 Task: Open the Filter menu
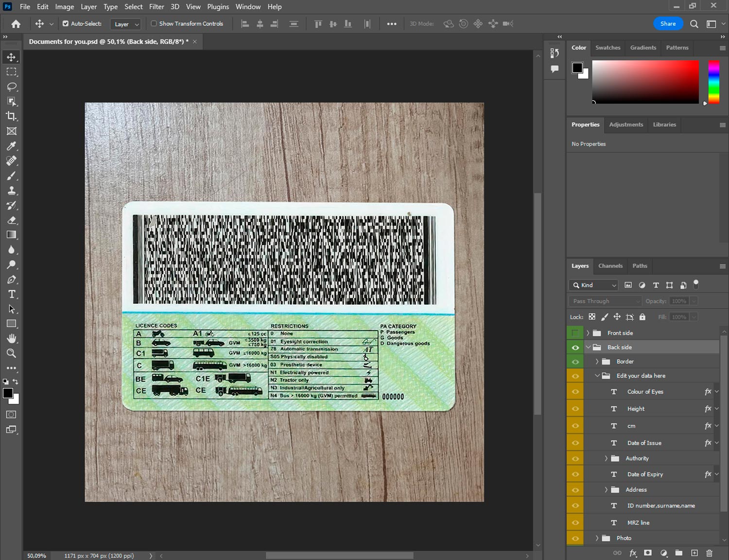point(156,7)
